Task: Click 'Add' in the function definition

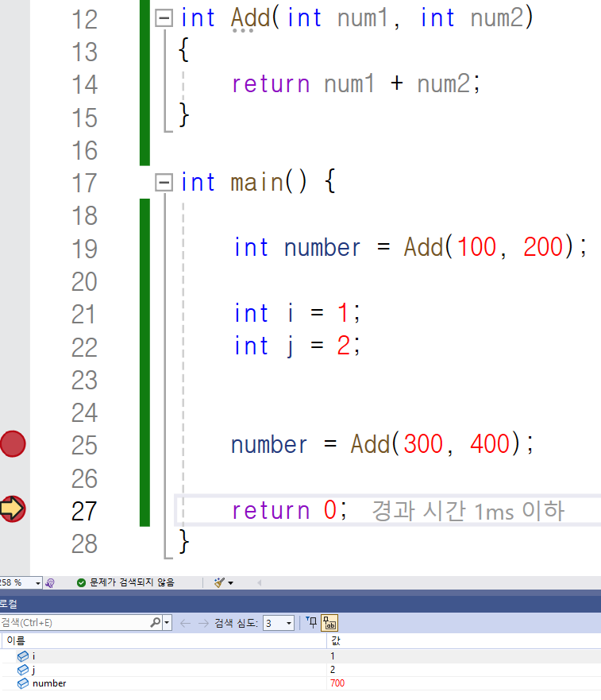Action: [250, 17]
